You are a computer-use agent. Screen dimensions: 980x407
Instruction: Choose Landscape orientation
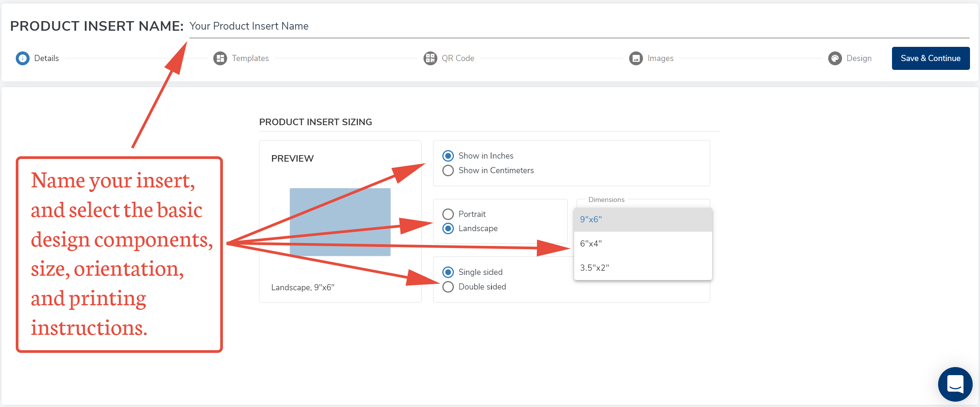(x=448, y=228)
